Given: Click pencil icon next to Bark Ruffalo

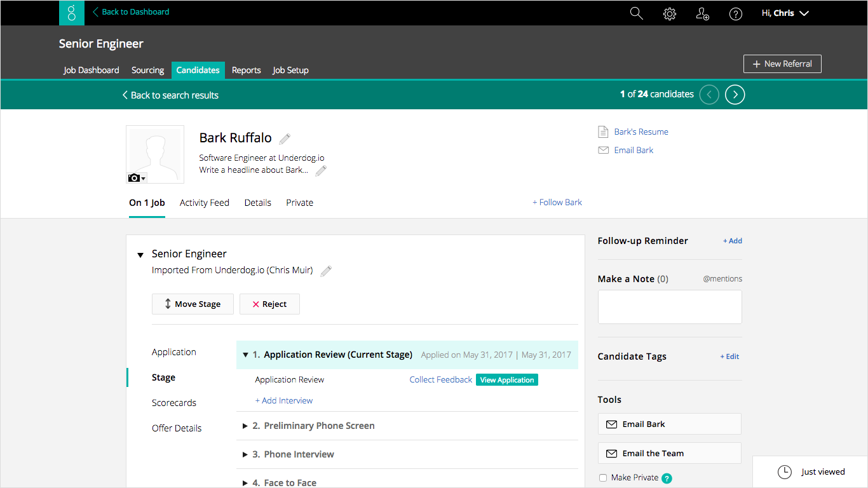Looking at the screenshot, I should [x=285, y=139].
